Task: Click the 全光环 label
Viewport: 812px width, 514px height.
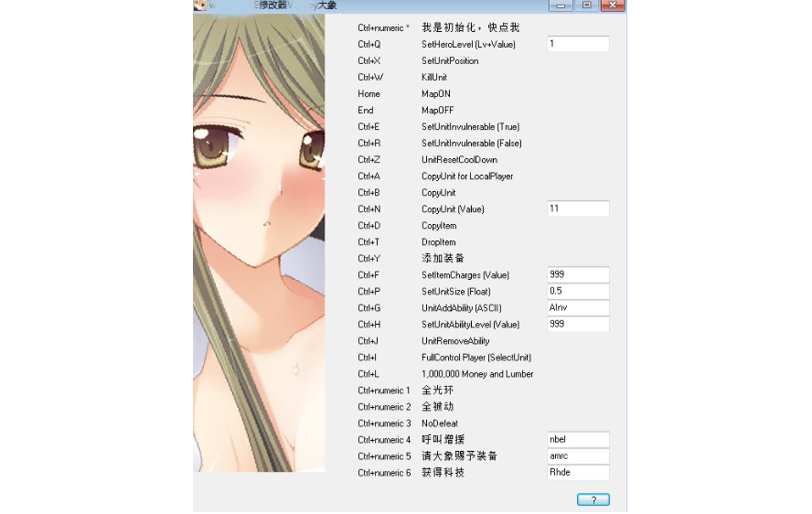Action: coord(438,391)
